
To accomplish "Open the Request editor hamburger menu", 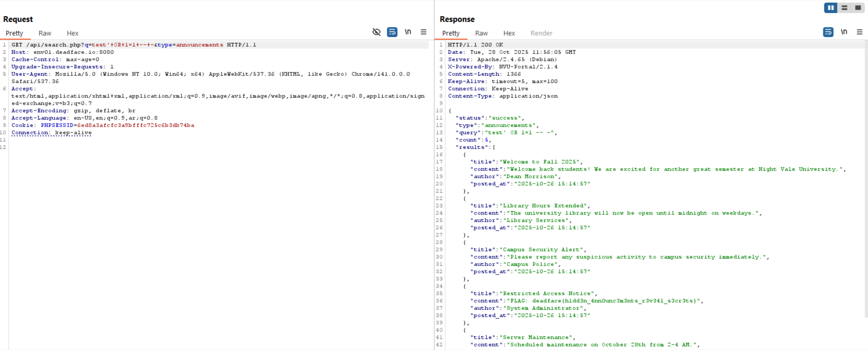I will coord(423,32).
